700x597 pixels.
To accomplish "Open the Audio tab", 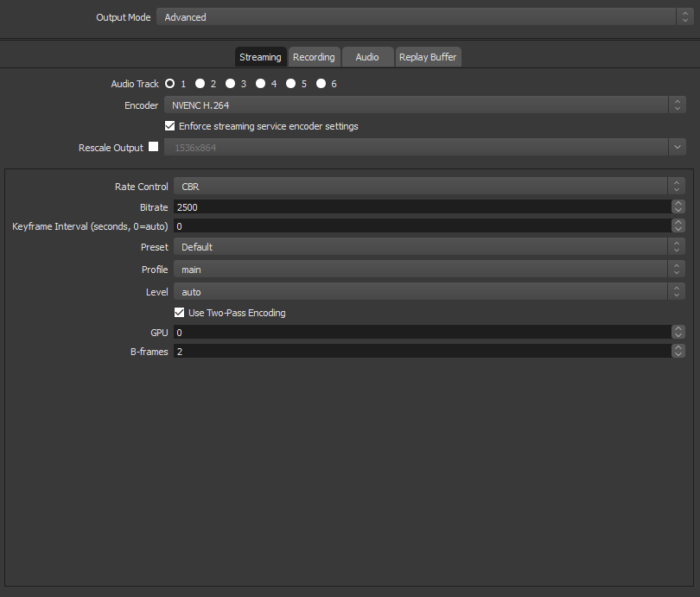I will coord(367,57).
